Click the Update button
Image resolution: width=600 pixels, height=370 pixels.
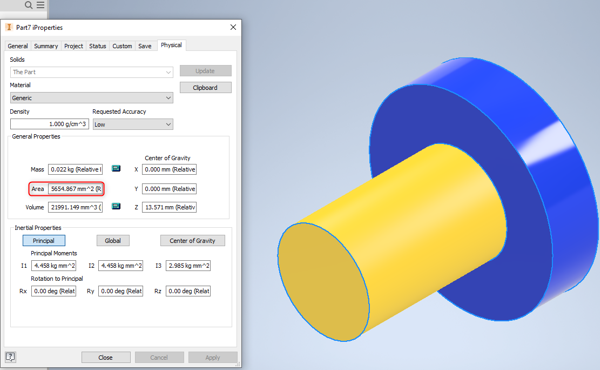pyautogui.click(x=205, y=71)
